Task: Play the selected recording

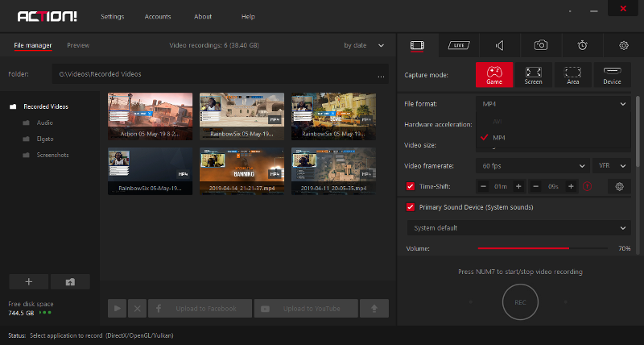Action: tap(117, 309)
